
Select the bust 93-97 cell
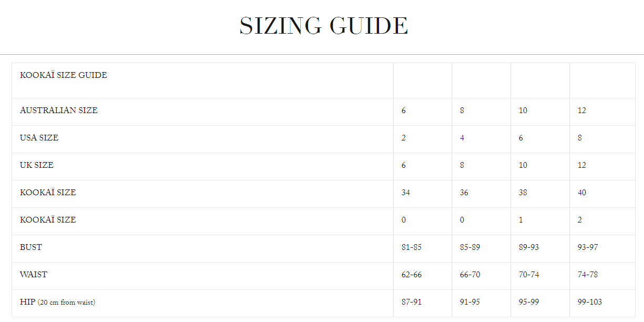pyautogui.click(x=602, y=248)
